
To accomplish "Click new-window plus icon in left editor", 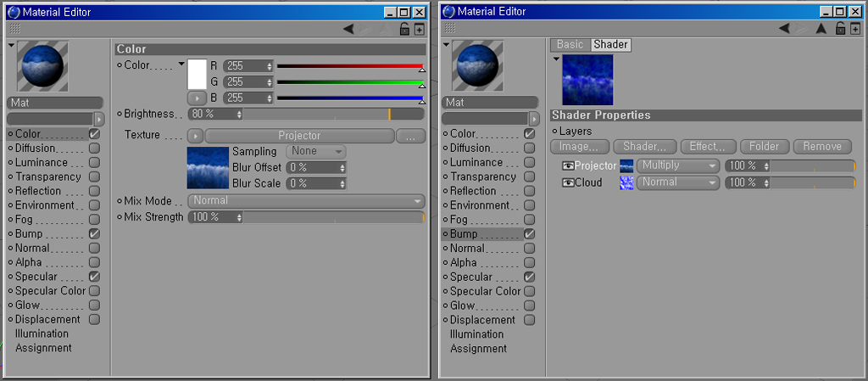I will (x=419, y=29).
